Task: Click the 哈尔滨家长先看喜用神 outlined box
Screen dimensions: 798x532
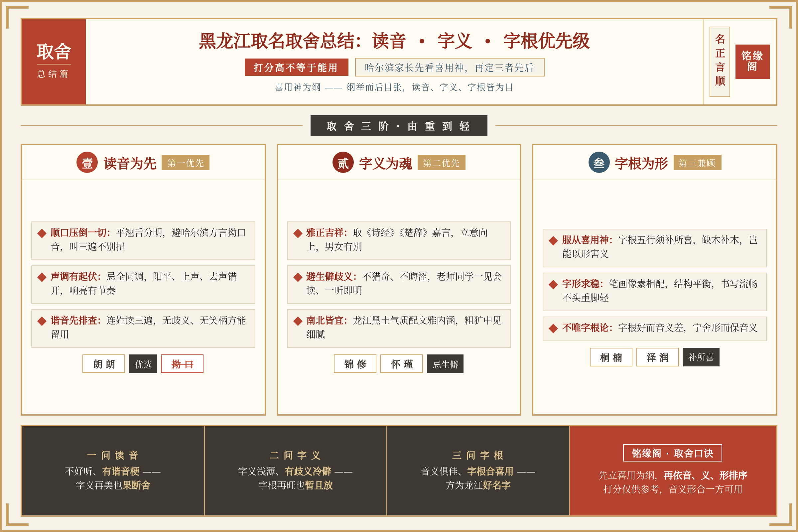Action: 450,67
